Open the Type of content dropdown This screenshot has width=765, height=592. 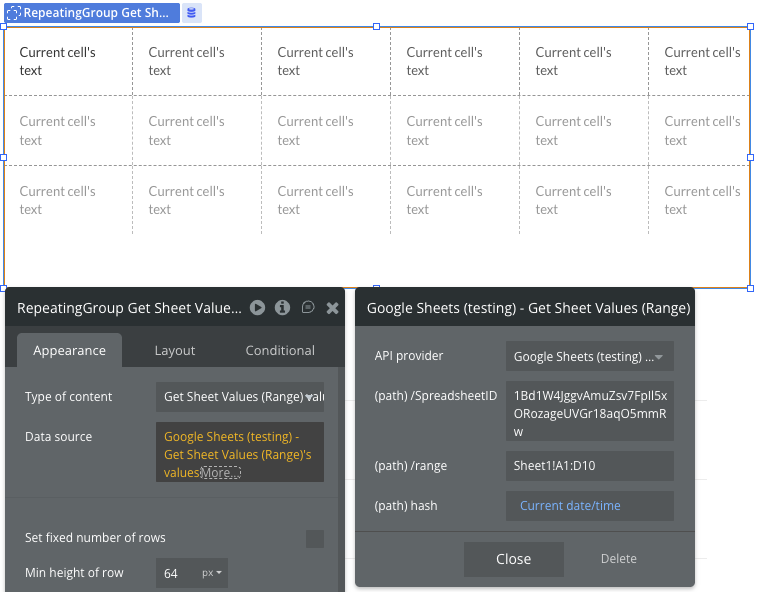(239, 397)
